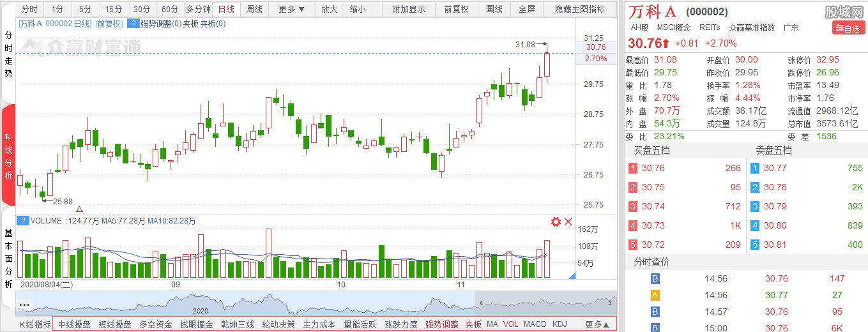The image size is (868, 332).
Task: Switch chart to 60分 period
Action: pyautogui.click(x=170, y=9)
